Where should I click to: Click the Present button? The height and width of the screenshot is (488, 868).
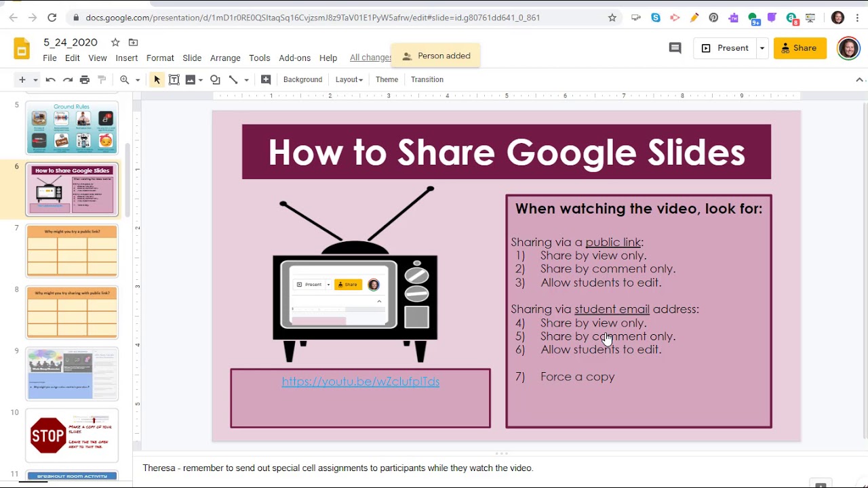(725, 48)
